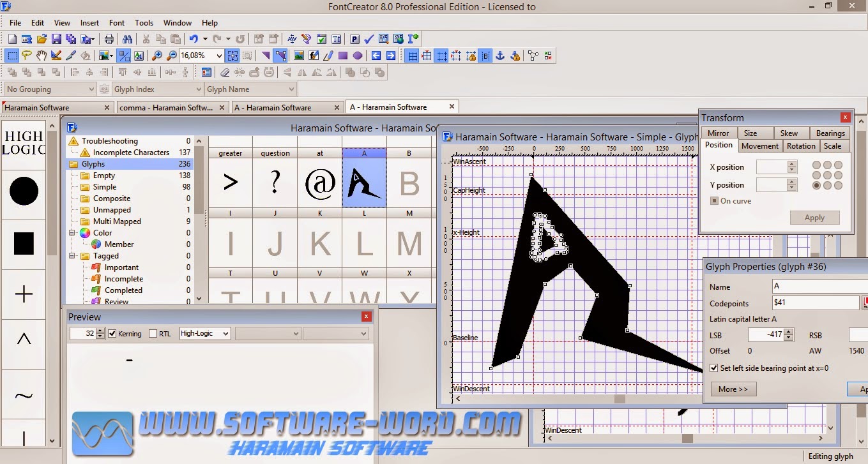The width and height of the screenshot is (868, 464).
Task: Click the anchor glyph toolbar icon
Action: (x=499, y=56)
